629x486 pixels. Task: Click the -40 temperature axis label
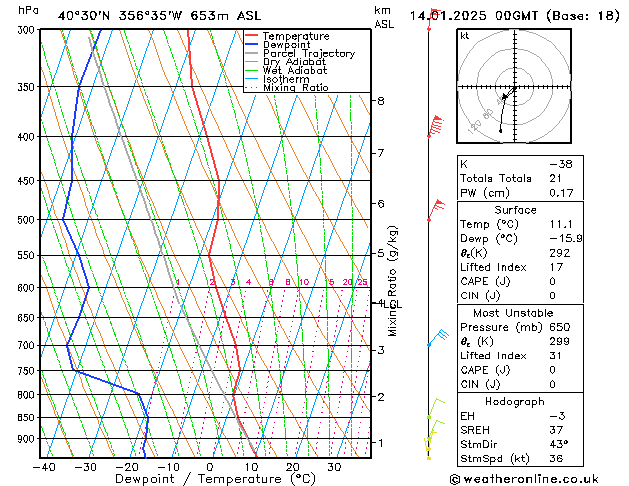click(x=44, y=467)
